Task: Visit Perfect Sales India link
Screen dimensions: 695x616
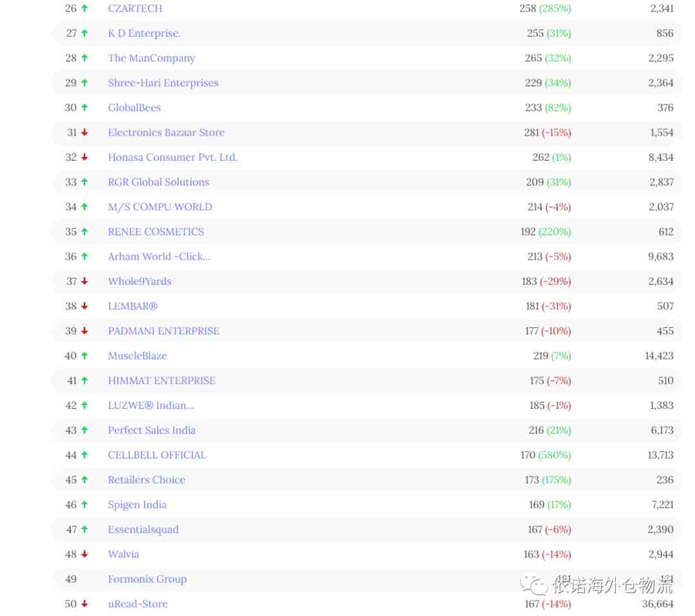Action: tap(151, 430)
